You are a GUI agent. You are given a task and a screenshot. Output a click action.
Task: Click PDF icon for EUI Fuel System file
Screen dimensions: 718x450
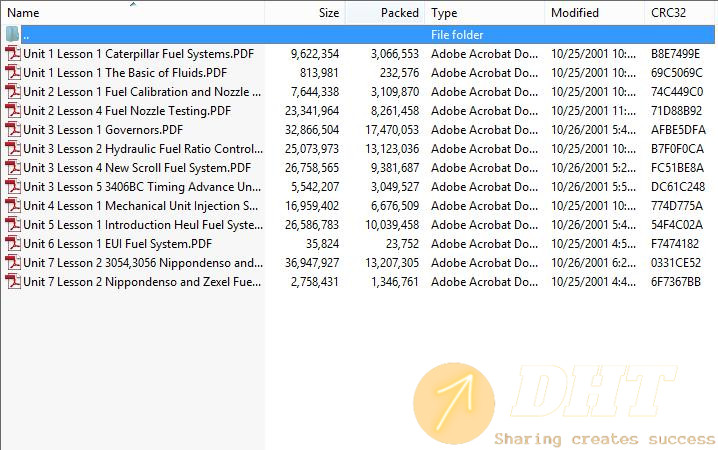click(13, 244)
